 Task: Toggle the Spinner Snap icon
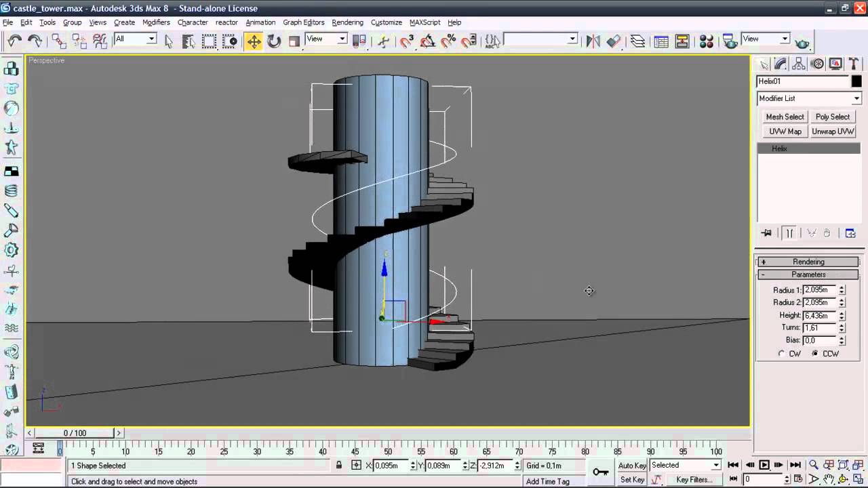tap(469, 41)
